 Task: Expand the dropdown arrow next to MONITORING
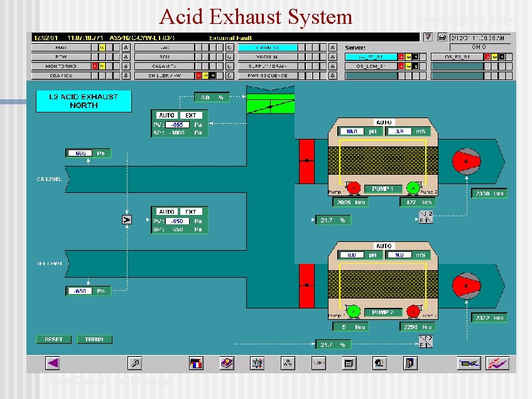point(126,66)
